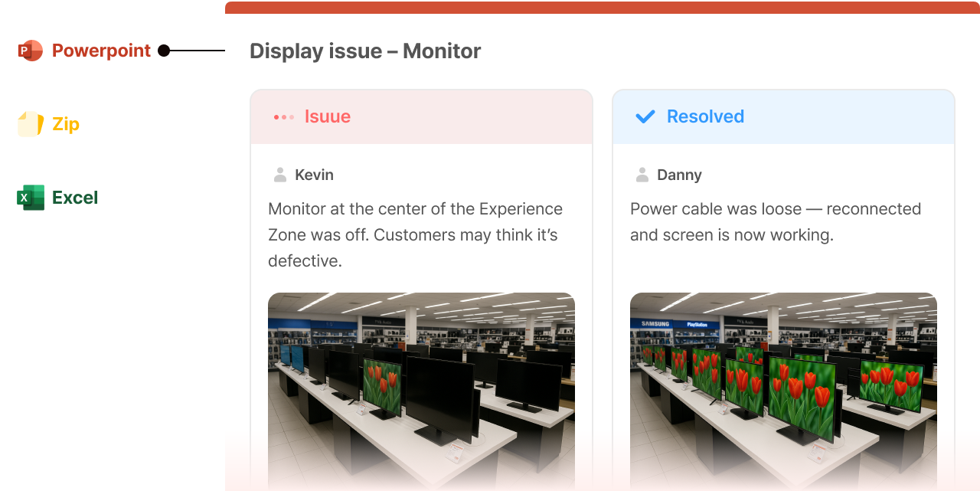Click the Danny resolver name

(679, 175)
